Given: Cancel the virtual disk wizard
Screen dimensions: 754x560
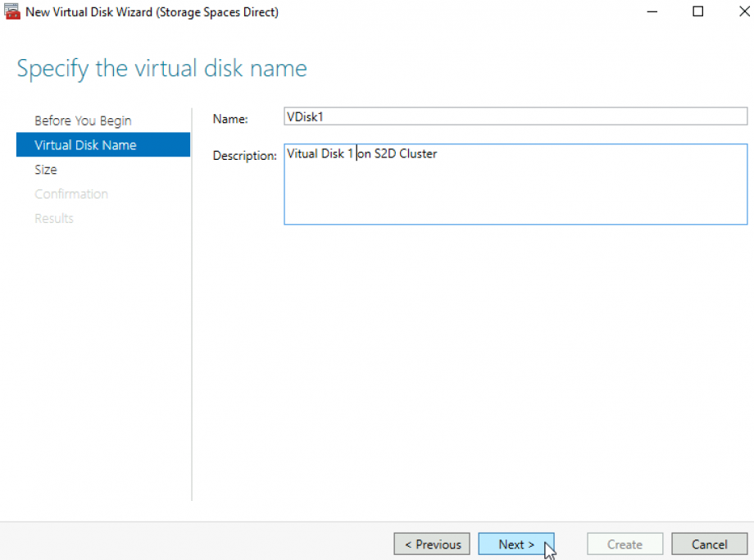Looking at the screenshot, I should pyautogui.click(x=708, y=544).
